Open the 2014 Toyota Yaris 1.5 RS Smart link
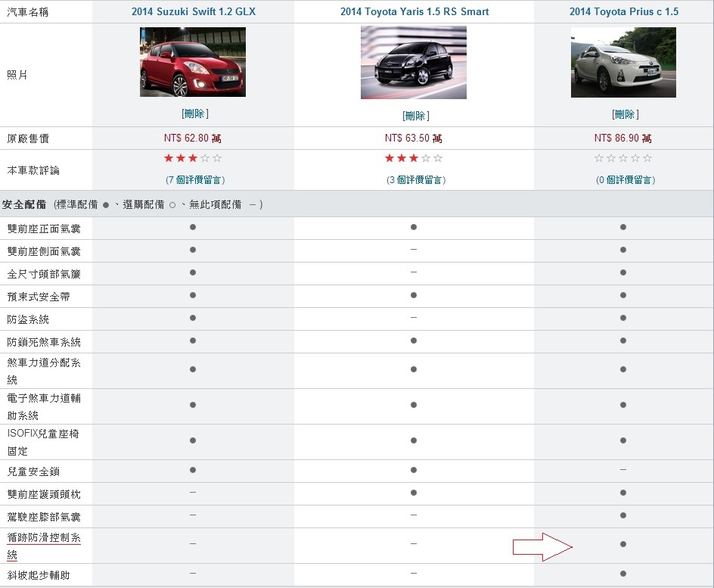714x588 pixels. [x=414, y=12]
